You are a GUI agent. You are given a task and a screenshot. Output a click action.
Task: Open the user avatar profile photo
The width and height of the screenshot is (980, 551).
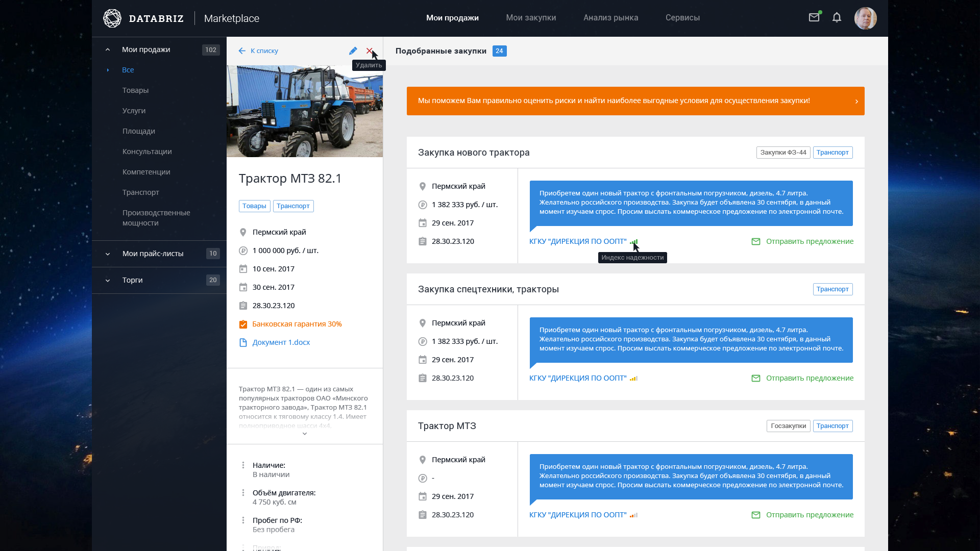coord(865,18)
